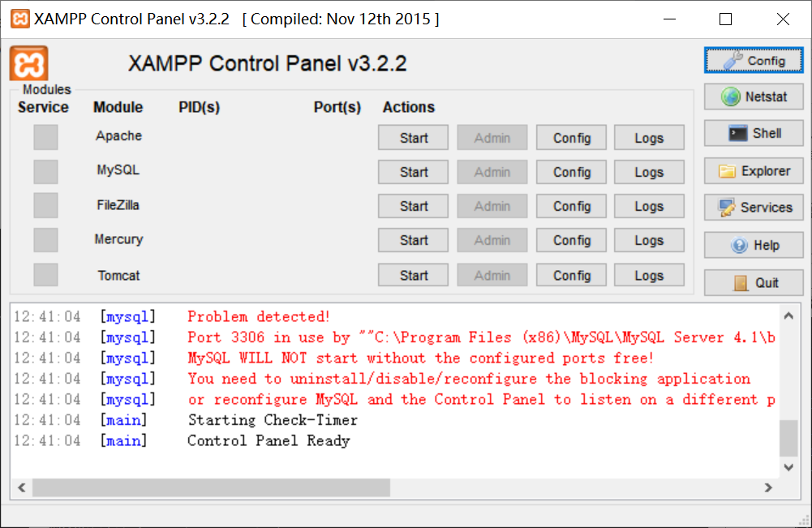Start the Apache module
Viewport: 812px width, 528px height.
point(413,138)
